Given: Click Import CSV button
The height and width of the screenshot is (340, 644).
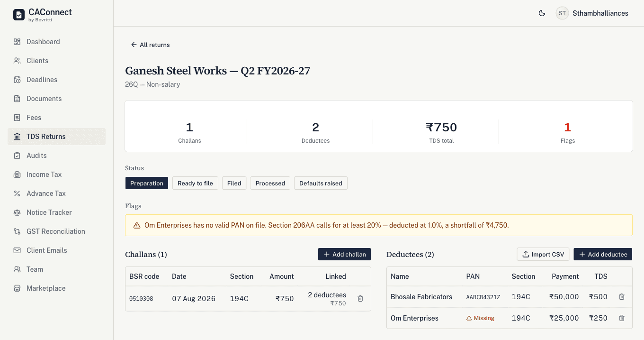Looking at the screenshot, I should coord(543,254).
